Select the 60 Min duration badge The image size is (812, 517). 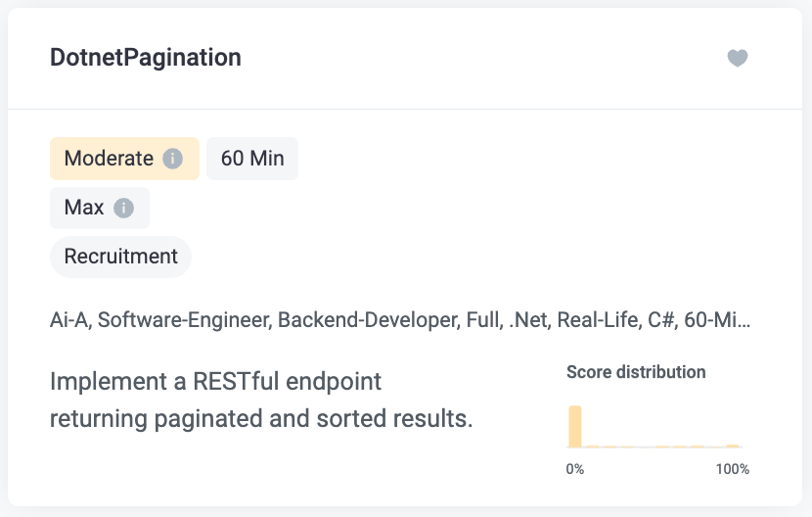point(252,159)
